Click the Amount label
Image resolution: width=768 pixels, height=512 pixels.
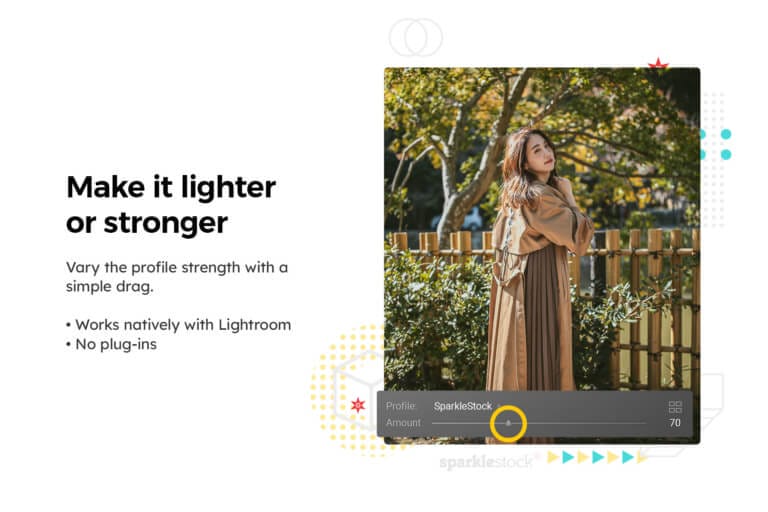(x=403, y=422)
